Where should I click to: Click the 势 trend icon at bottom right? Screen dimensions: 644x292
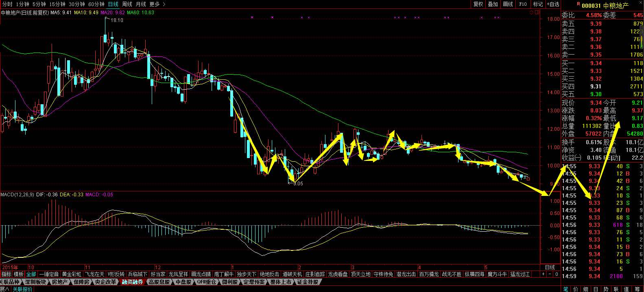point(606,289)
